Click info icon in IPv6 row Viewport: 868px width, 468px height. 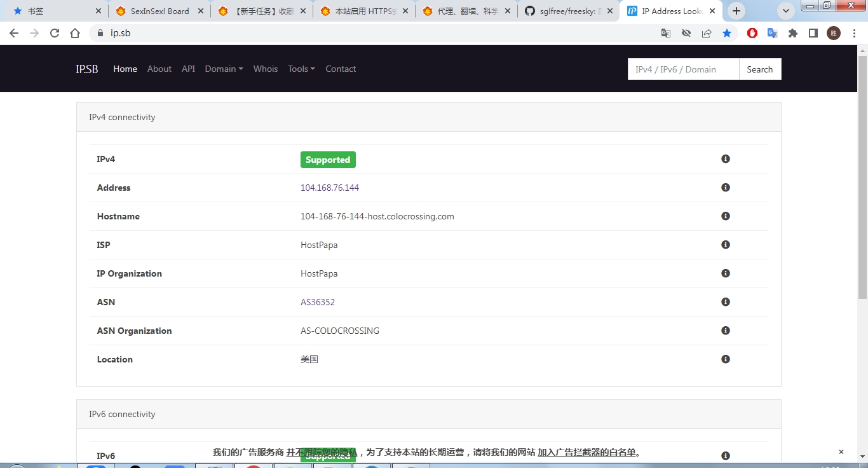726,456
